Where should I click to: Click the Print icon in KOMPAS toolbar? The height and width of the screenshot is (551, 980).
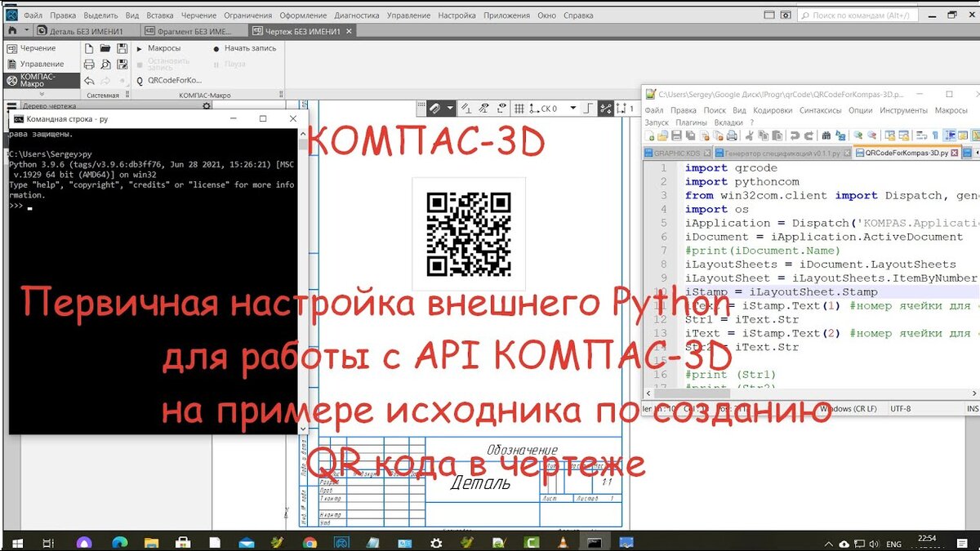[90, 64]
